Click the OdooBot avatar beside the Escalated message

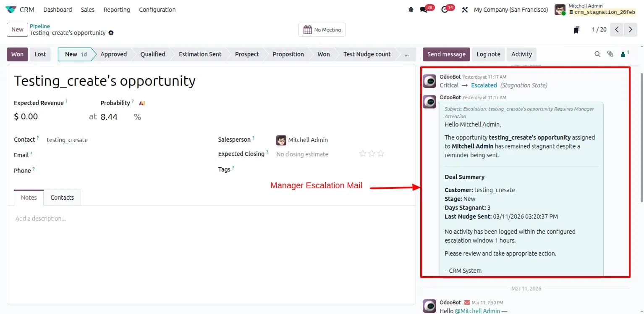coord(429,81)
